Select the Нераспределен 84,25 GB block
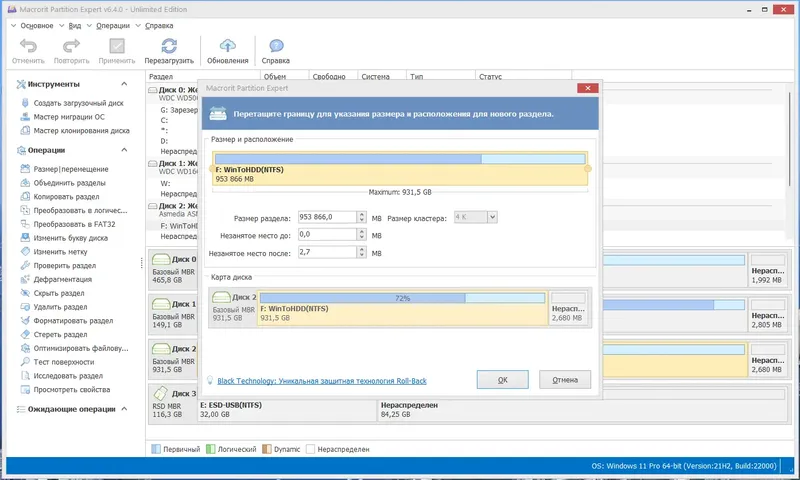This screenshot has height=480, width=800. tap(582, 410)
